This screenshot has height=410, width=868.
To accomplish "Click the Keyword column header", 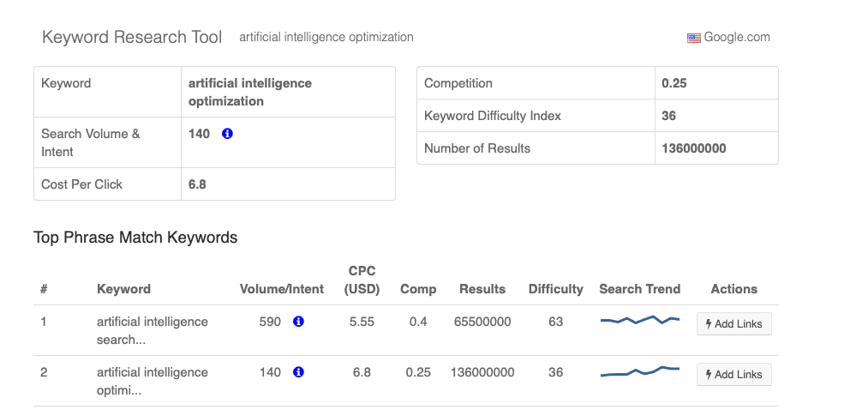I will pos(123,289).
